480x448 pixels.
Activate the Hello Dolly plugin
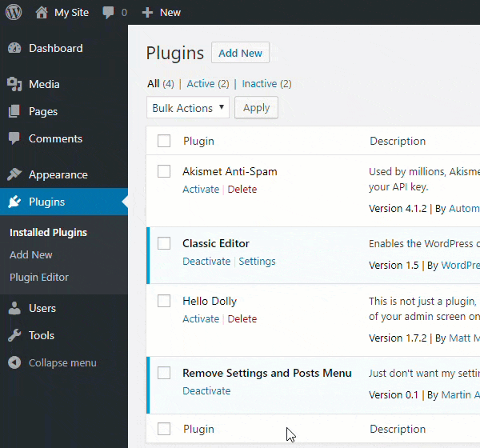click(201, 318)
